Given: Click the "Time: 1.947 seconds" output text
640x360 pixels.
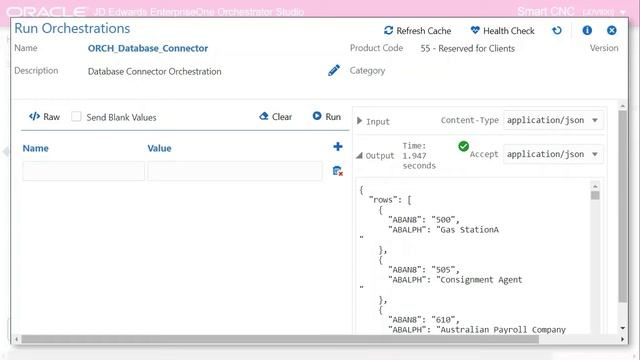Looking at the screenshot, I should (419, 156).
